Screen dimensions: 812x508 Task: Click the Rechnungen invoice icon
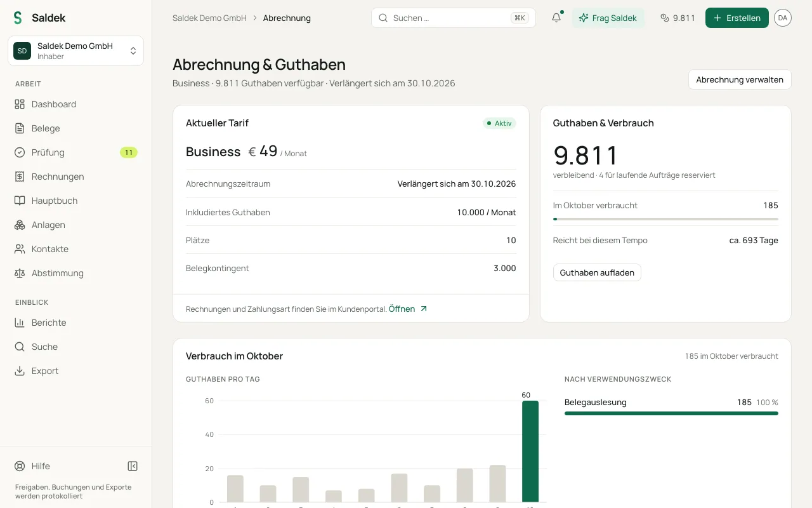[x=20, y=177]
